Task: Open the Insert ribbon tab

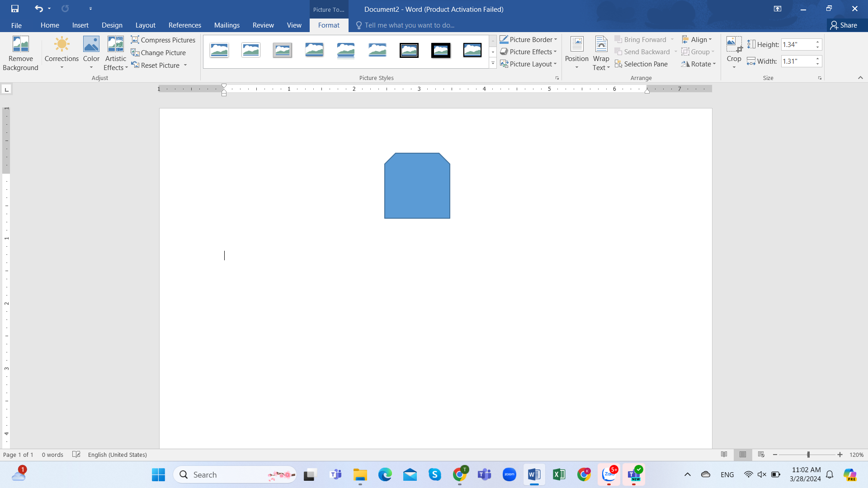Action: click(x=80, y=25)
